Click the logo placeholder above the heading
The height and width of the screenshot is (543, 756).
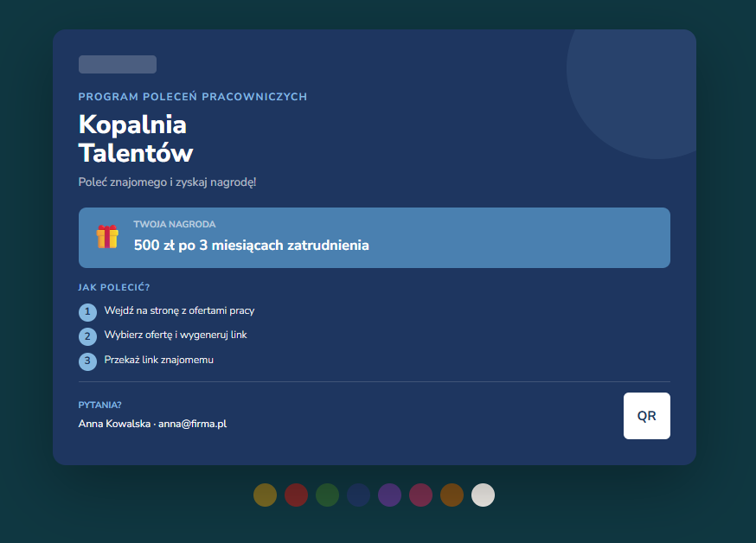click(118, 64)
